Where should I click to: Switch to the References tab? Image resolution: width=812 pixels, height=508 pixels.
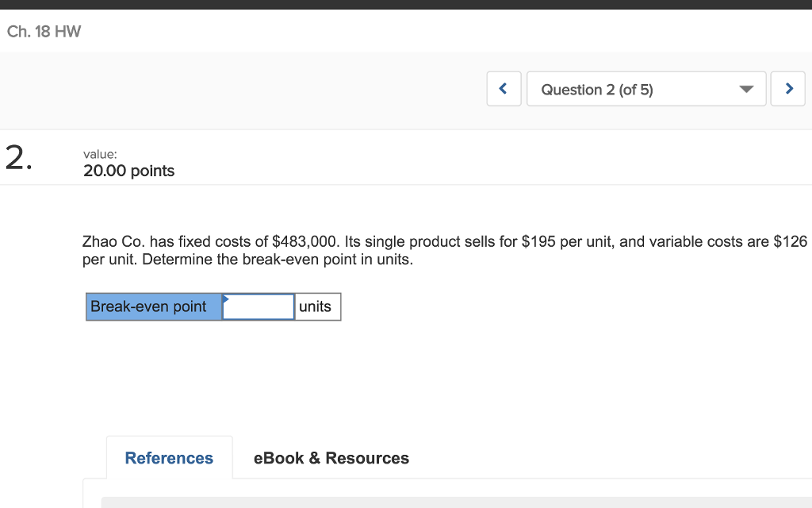coord(169,458)
